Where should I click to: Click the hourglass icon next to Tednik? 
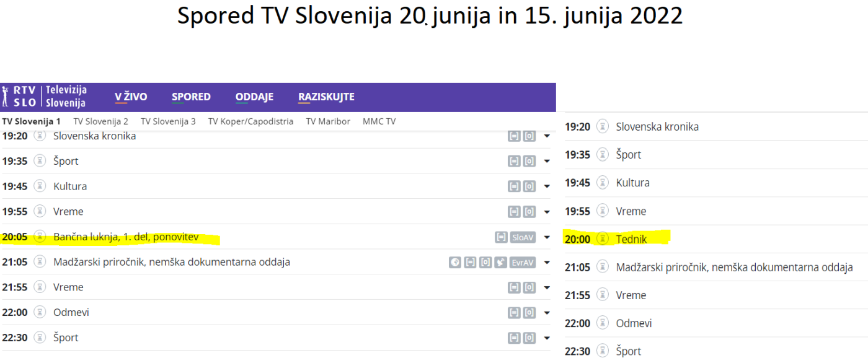click(x=603, y=239)
